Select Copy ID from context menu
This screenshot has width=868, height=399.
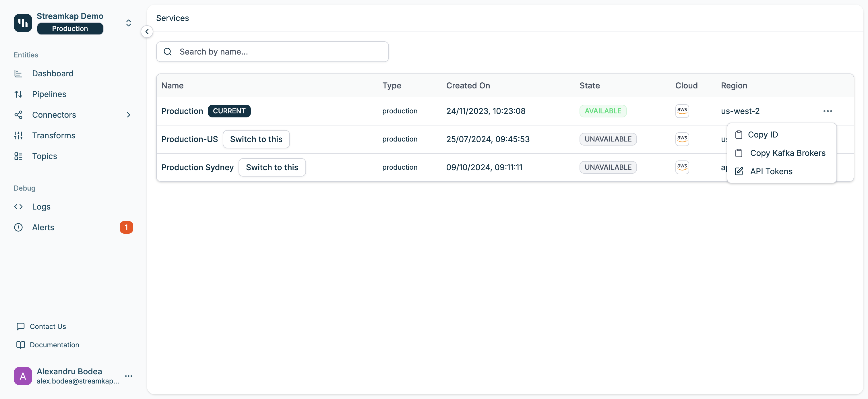click(763, 134)
